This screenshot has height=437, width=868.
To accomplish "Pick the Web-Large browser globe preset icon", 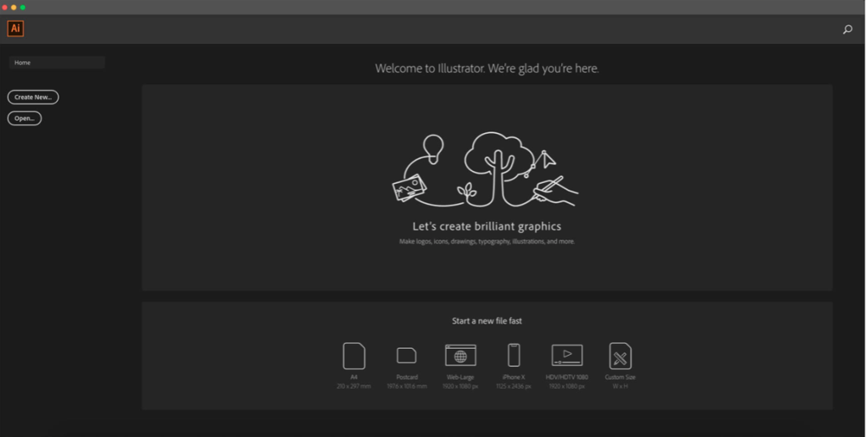I will [460, 356].
